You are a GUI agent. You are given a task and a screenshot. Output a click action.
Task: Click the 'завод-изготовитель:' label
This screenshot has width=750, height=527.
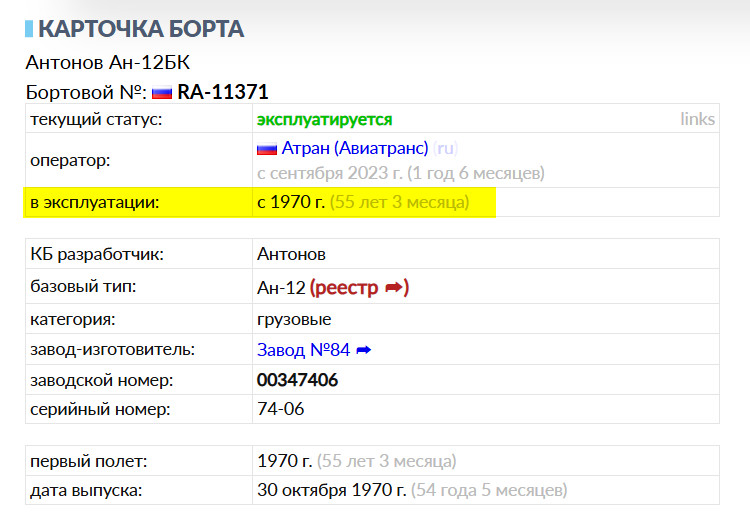[112, 350]
